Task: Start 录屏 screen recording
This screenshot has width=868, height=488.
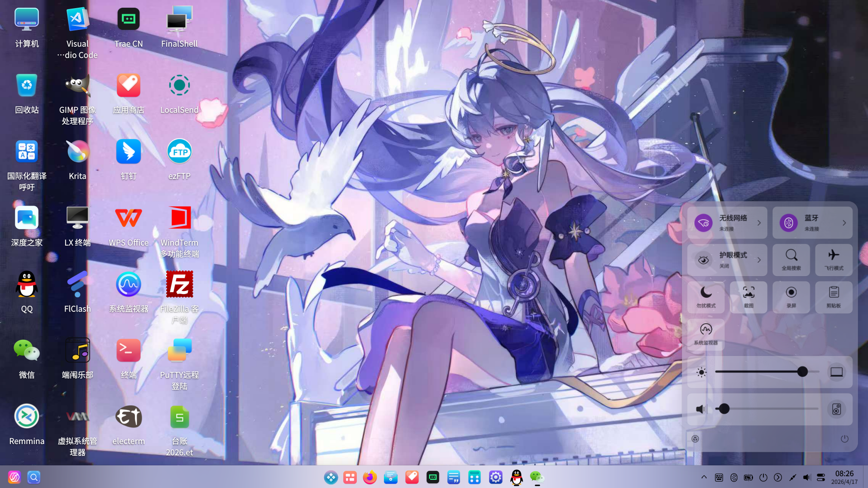Action: [791, 297]
